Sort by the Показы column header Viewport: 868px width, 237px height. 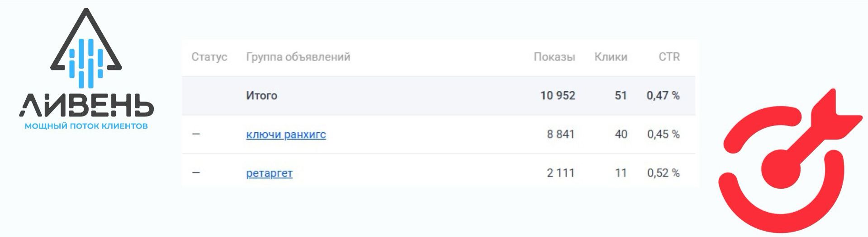click(x=554, y=57)
